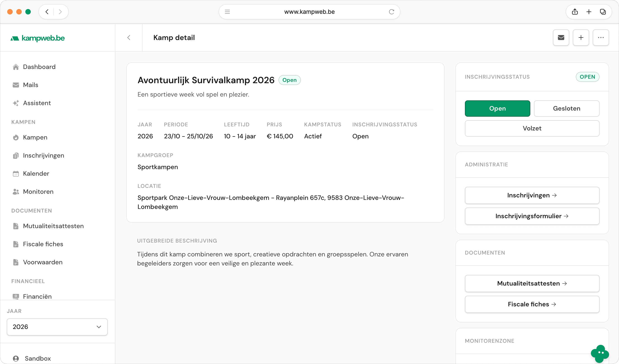Click the Fiscale fiches document icon in sidebar
The height and width of the screenshot is (364, 619).
click(x=16, y=244)
